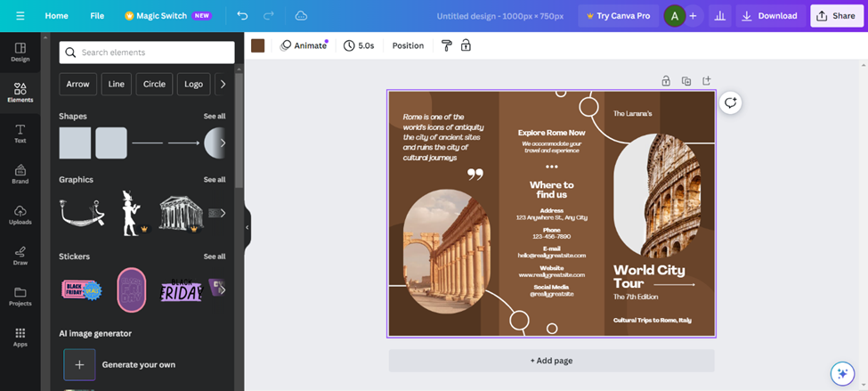Viewport: 868px width, 391px height.
Task: Duplicate the page icon above canvas
Action: pyautogui.click(x=686, y=81)
